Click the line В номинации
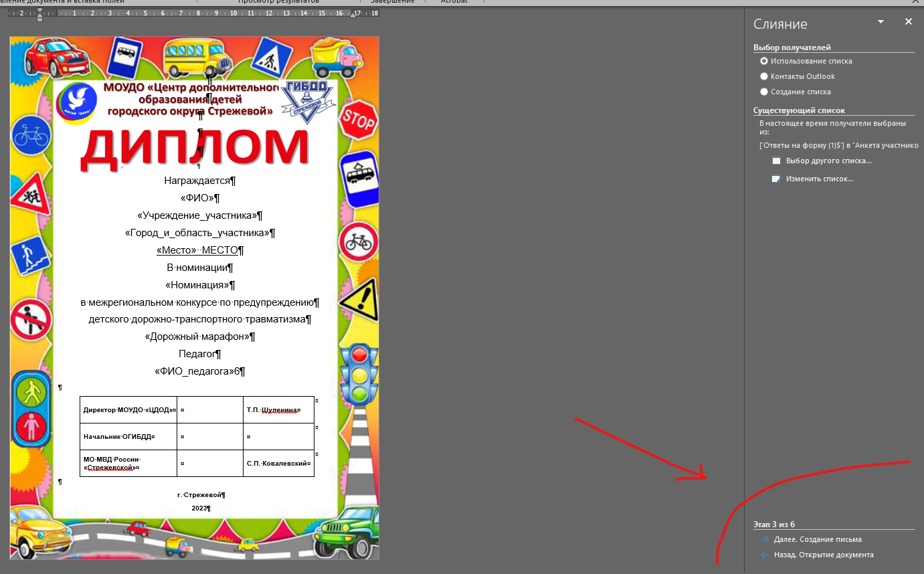This screenshot has height=574, width=924. click(197, 268)
